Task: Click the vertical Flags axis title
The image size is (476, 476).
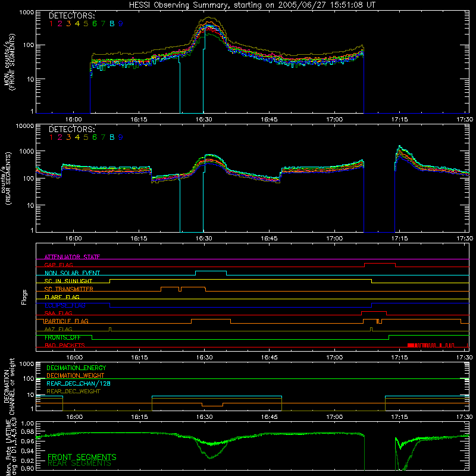Action: coord(24,297)
